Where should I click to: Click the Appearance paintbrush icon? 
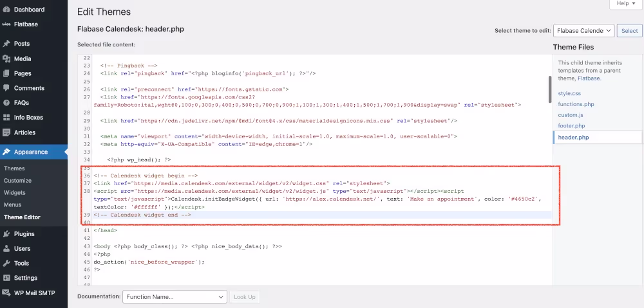tap(6, 152)
